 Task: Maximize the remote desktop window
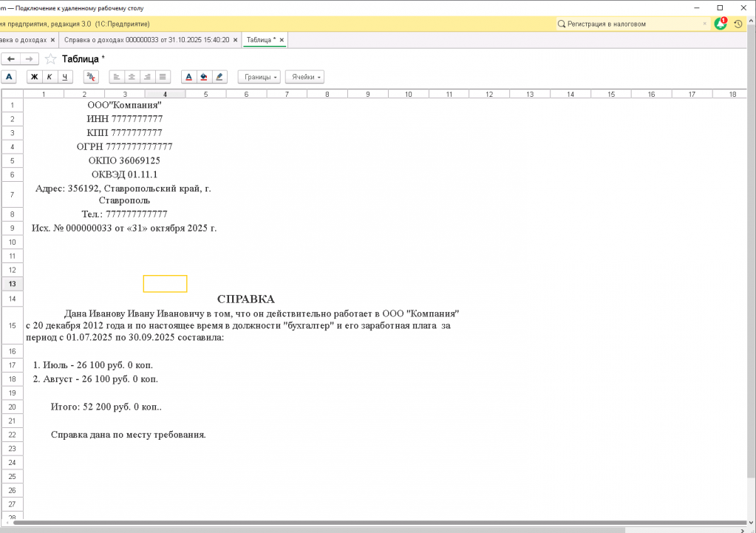[x=720, y=7]
